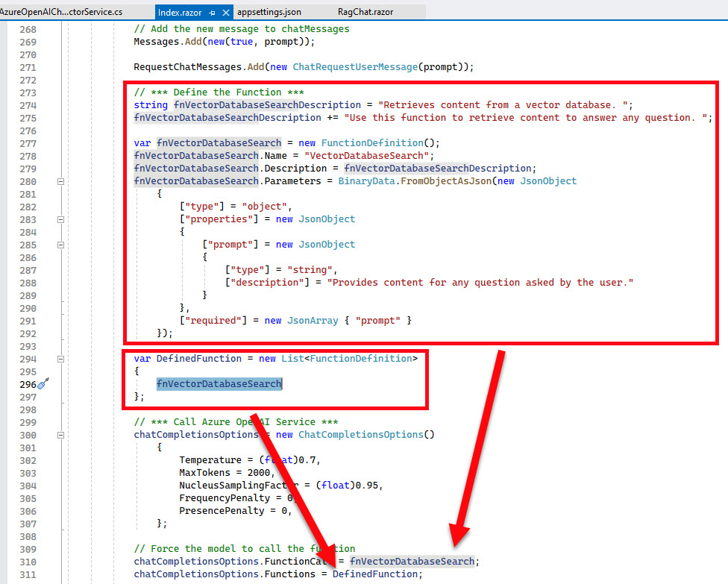Viewport: 728px width, 584px height.
Task: Click the MaxTokens value 2000
Action: point(259,473)
